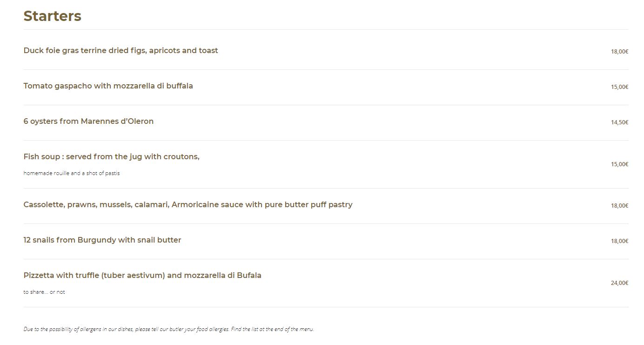Viewport: 644px width, 345px height.
Task: Select Duck foie gras terrine dish
Action: (121, 50)
